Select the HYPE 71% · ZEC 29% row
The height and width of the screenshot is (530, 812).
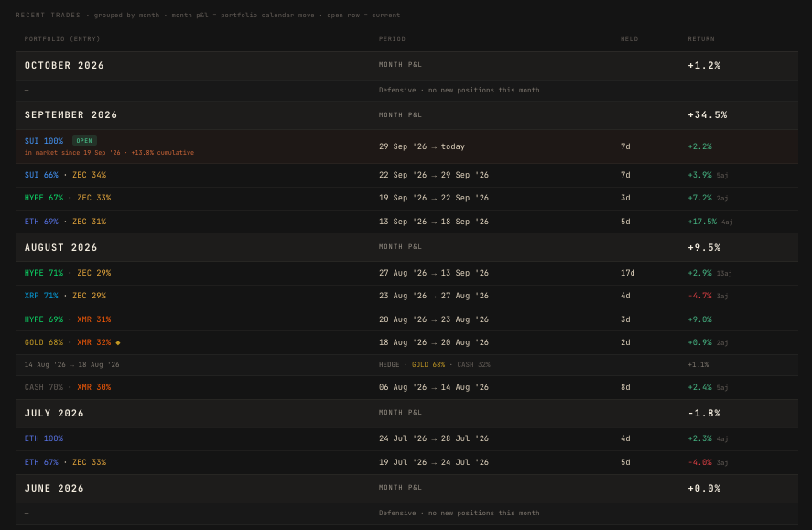pyautogui.click(x=406, y=273)
